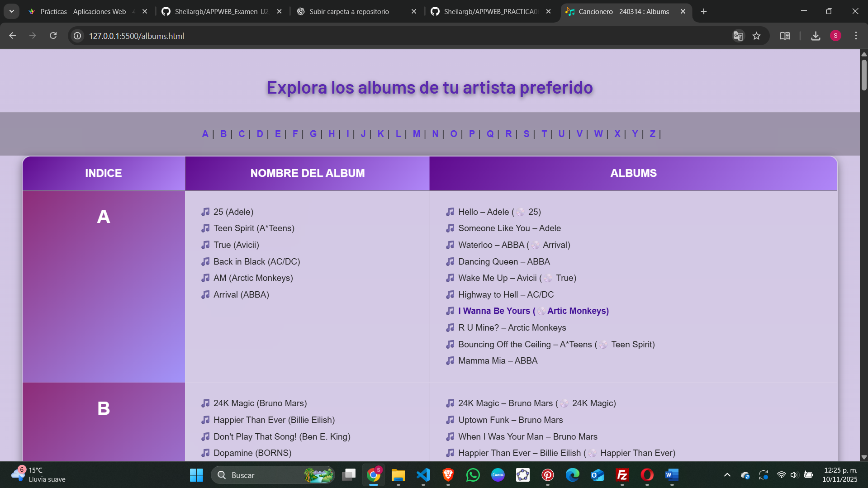Click the site information icon beside the URL

[78, 36]
